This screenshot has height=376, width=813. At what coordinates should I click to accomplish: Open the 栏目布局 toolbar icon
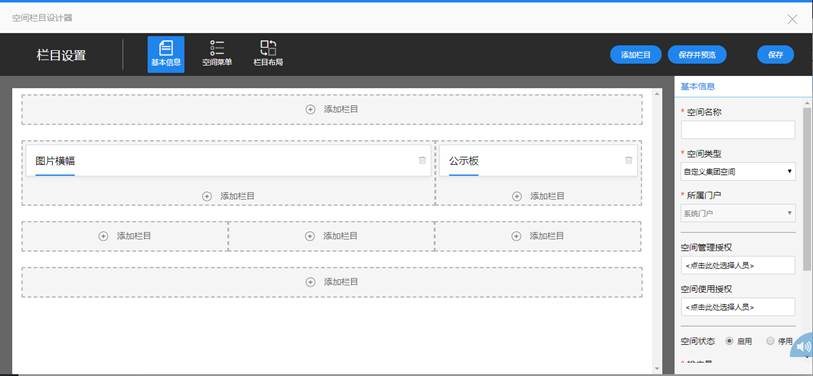coord(268,54)
